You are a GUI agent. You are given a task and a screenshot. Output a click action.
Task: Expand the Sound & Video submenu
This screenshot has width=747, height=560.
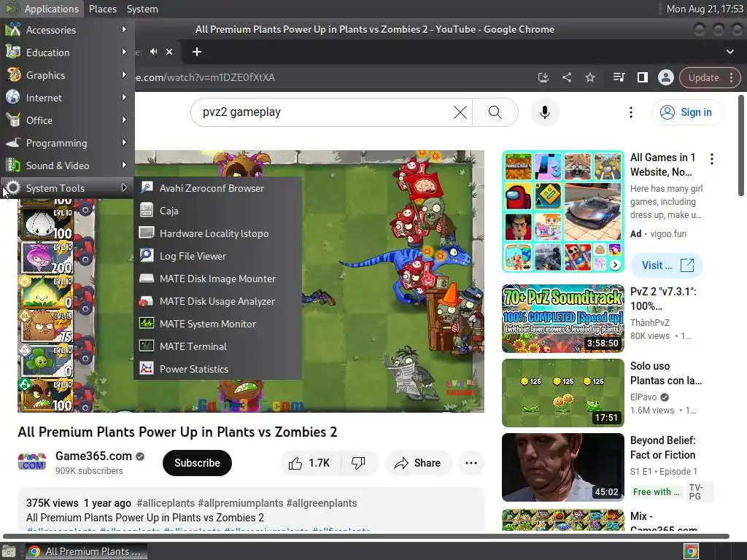tap(67, 166)
